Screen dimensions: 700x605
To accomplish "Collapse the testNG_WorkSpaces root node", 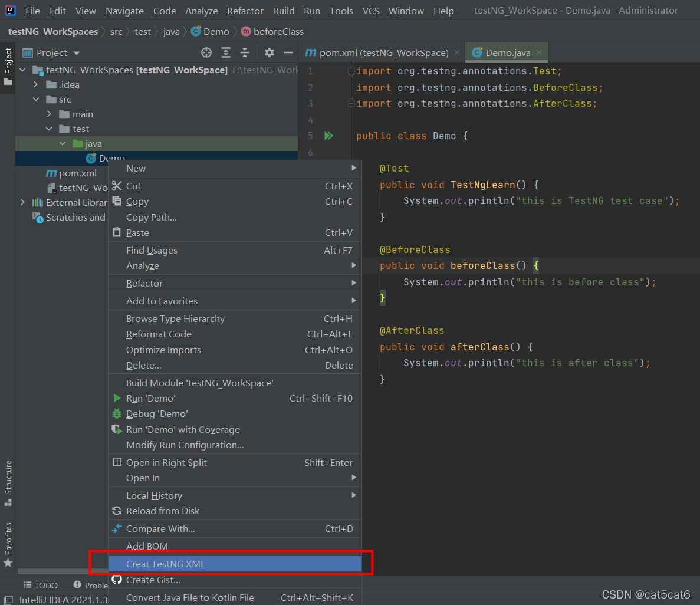I will pyautogui.click(x=22, y=70).
